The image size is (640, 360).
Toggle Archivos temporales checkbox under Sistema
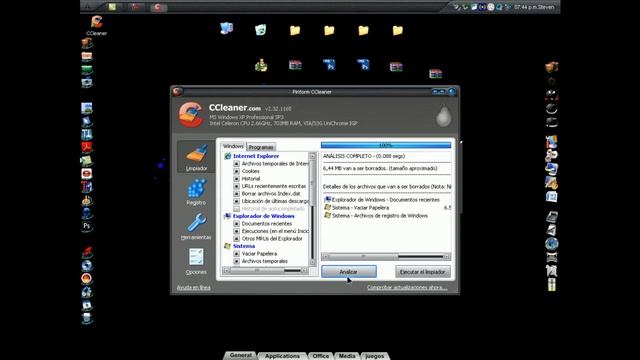[x=236, y=261]
